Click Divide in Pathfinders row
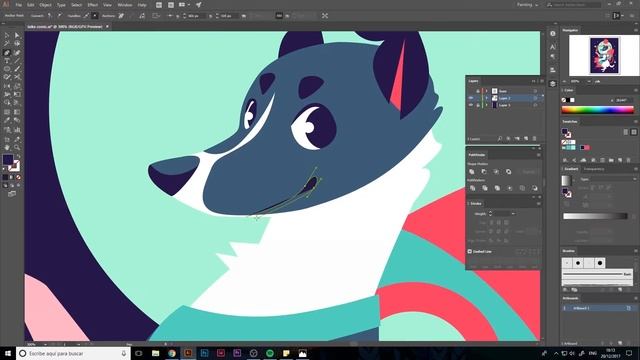This screenshot has width=640, height=360. coord(472,188)
